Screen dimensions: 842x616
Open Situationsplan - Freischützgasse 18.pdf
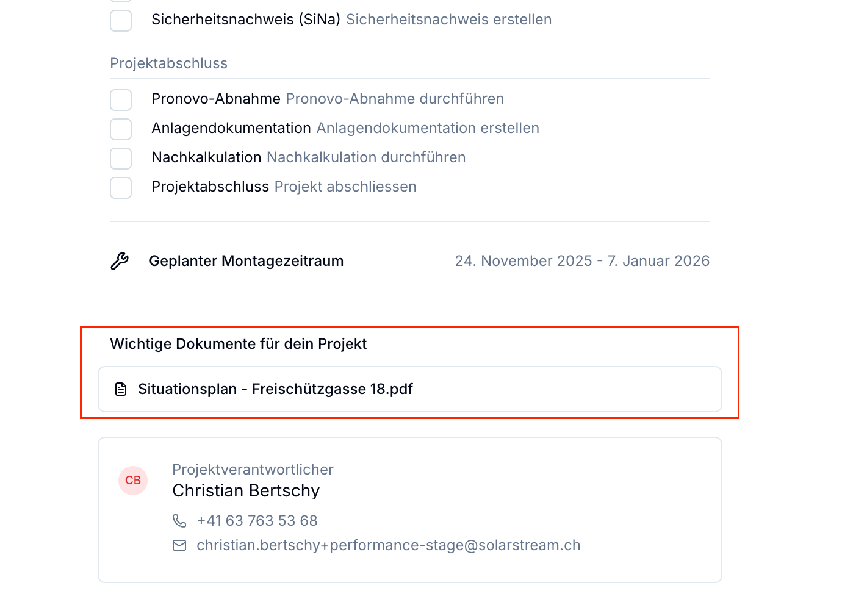(410, 389)
